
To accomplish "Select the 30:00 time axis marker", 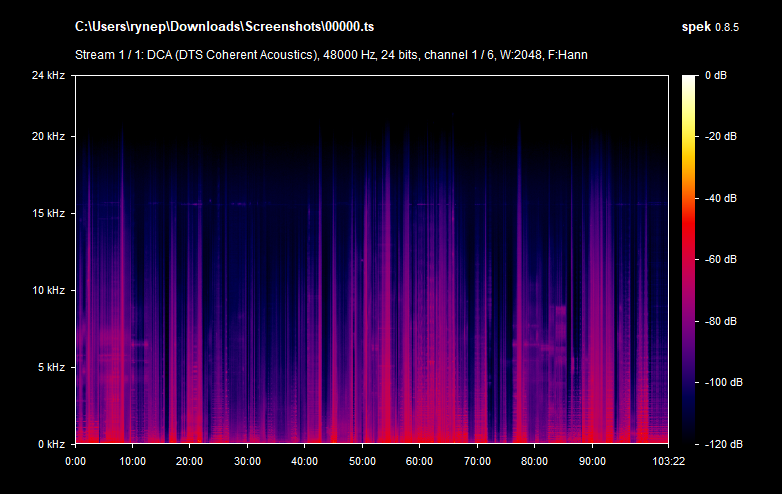I will [x=247, y=461].
